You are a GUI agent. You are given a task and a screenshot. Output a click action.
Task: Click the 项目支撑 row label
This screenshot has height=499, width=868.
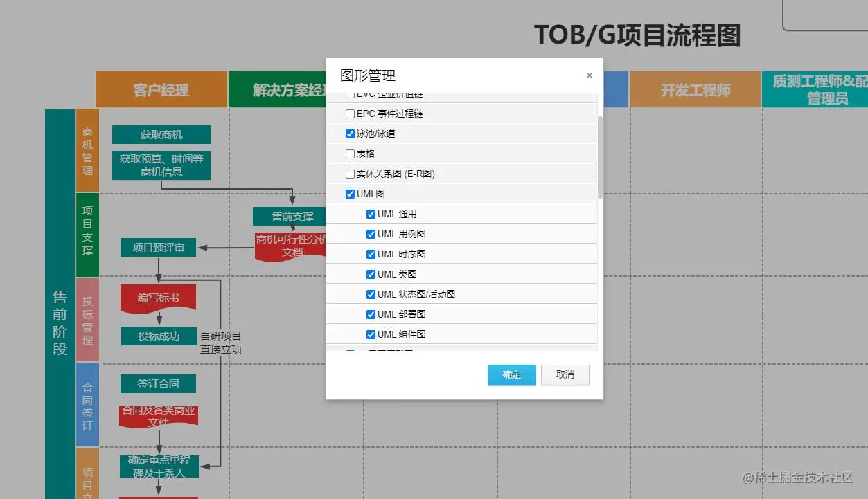87,235
